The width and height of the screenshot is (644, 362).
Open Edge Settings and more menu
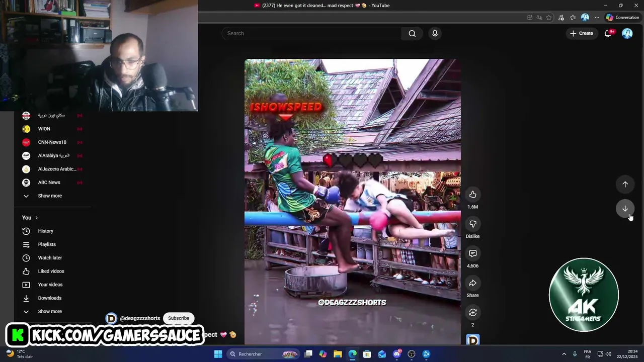click(597, 17)
